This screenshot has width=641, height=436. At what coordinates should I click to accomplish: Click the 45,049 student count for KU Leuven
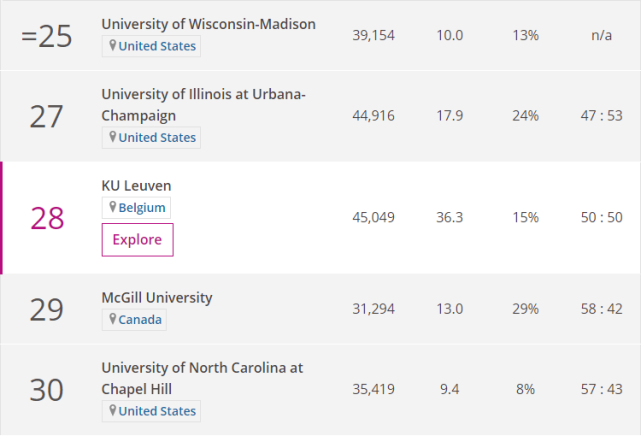pyautogui.click(x=374, y=217)
